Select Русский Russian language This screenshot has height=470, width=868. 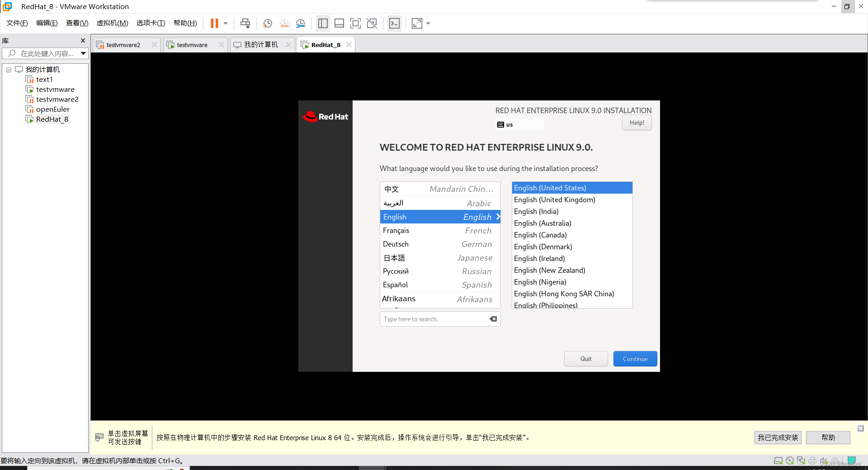click(x=440, y=271)
